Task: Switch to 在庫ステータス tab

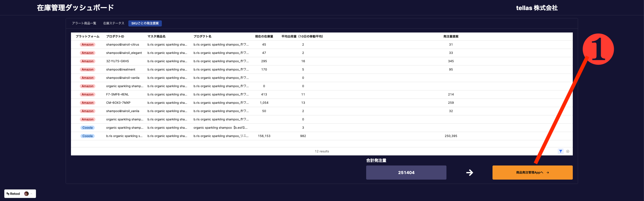Action: [x=114, y=23]
